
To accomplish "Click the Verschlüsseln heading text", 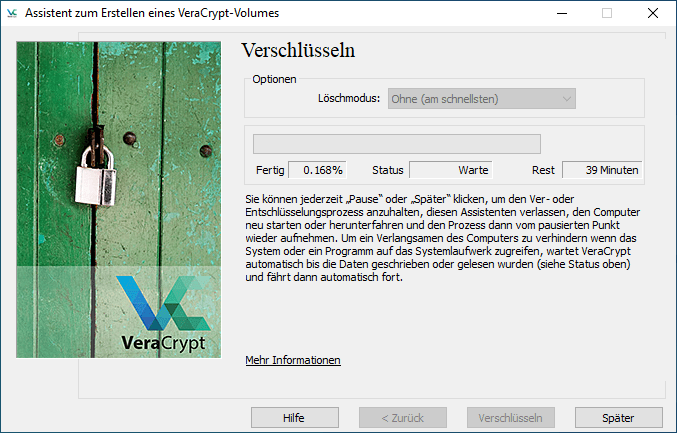I will pos(298,51).
